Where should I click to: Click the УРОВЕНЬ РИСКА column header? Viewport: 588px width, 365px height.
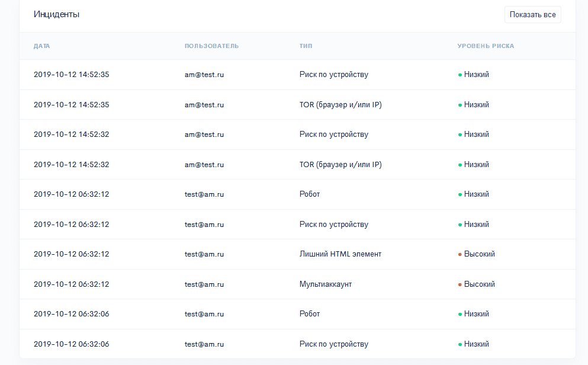tap(486, 46)
